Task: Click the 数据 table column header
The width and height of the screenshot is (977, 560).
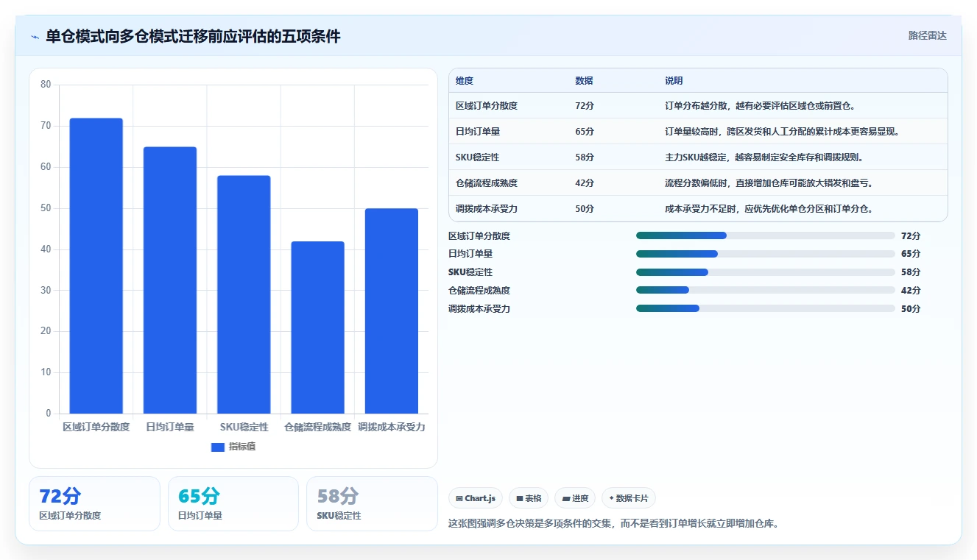Action: 584,80
